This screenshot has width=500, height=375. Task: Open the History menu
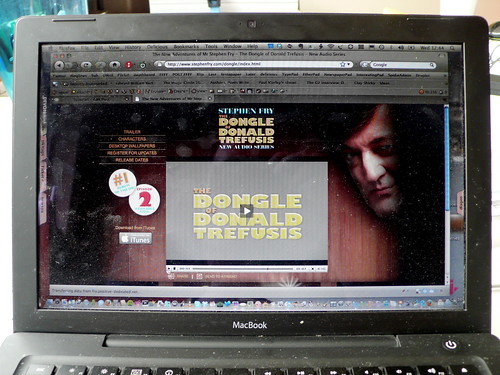coord(133,47)
